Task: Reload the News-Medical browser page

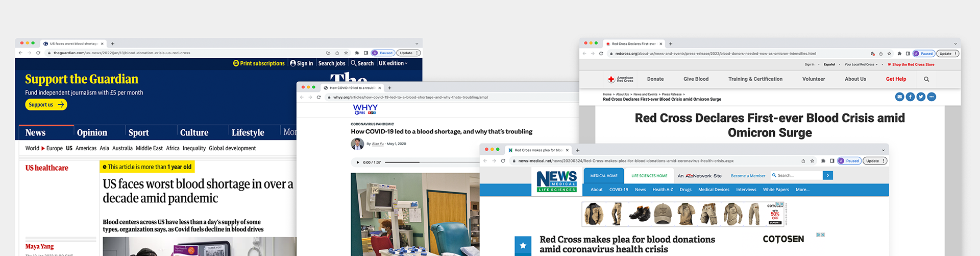Action: [x=503, y=161]
